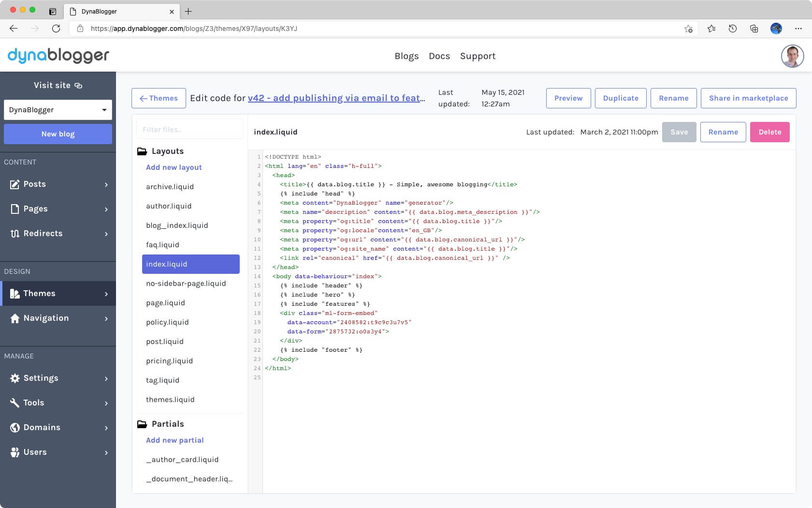Expand the Settings chevron

tap(106, 379)
